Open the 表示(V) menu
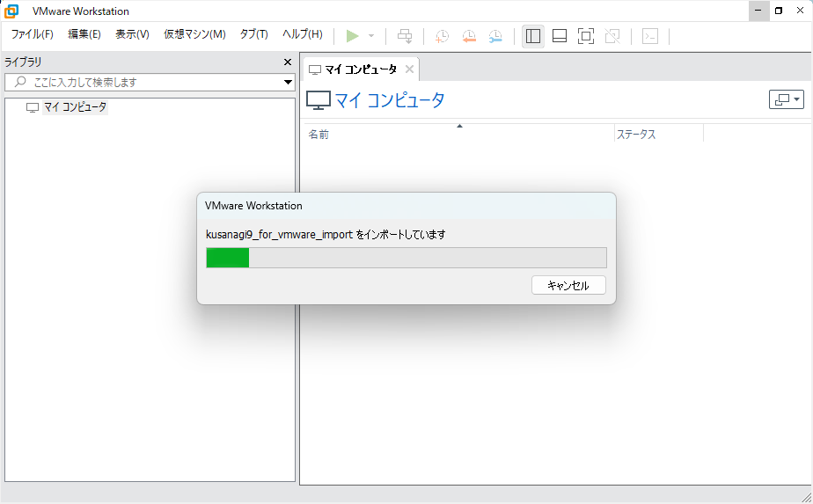This screenshot has height=504, width=813. (132, 34)
